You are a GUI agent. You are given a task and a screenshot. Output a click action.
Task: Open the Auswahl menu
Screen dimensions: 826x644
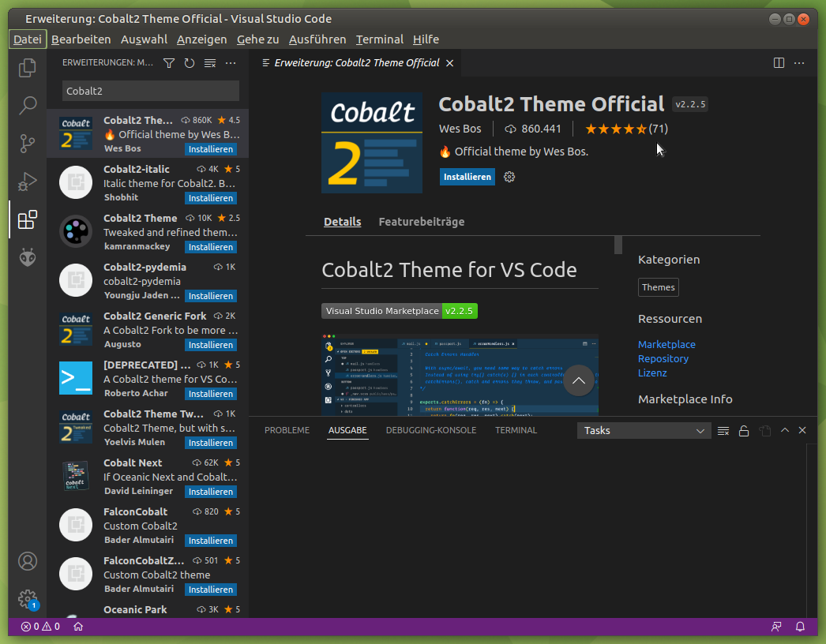[144, 39]
